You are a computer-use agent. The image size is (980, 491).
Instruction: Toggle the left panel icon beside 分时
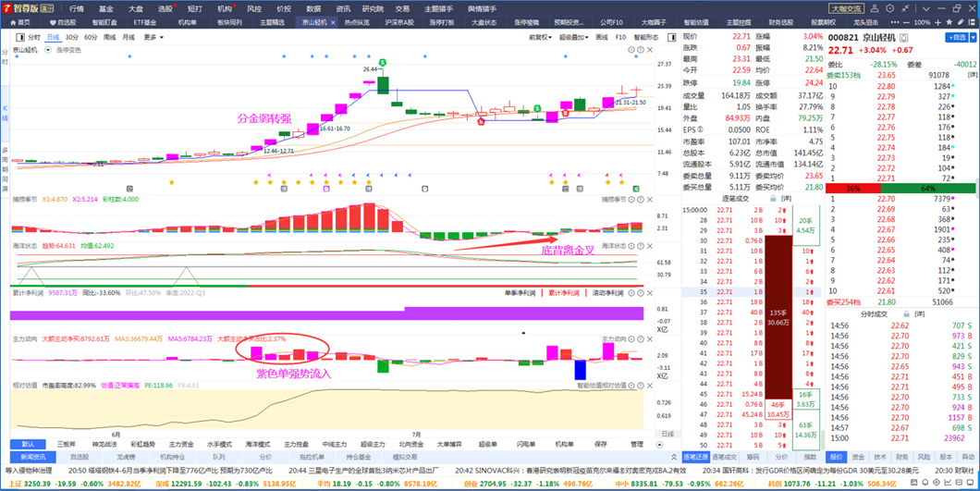tap(20, 38)
